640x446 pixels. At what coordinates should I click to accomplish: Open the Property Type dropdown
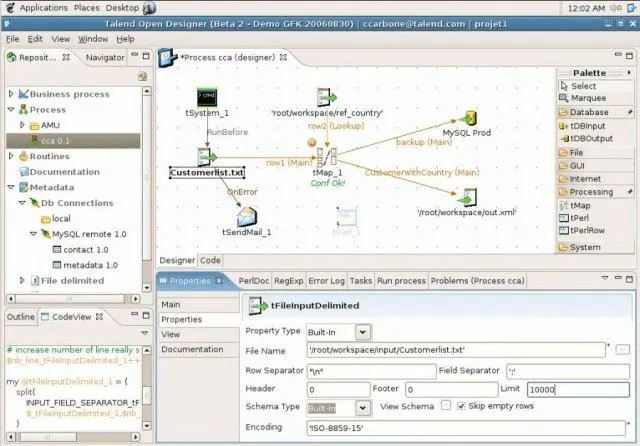363,332
